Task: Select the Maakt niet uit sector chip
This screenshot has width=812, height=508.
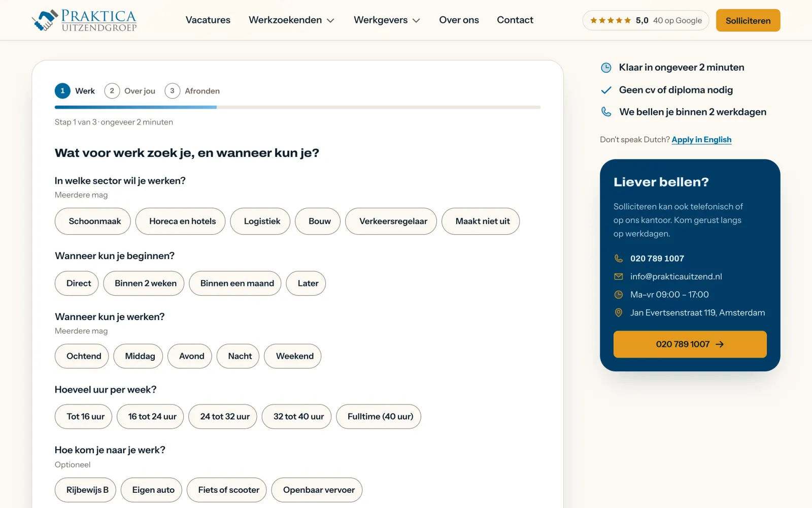Action: coord(481,221)
